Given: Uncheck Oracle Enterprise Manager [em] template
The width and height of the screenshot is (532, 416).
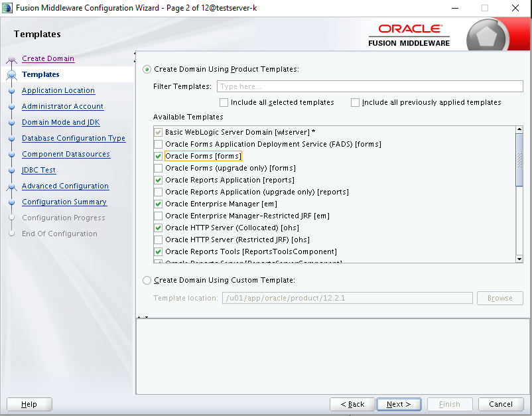Looking at the screenshot, I should coord(158,204).
